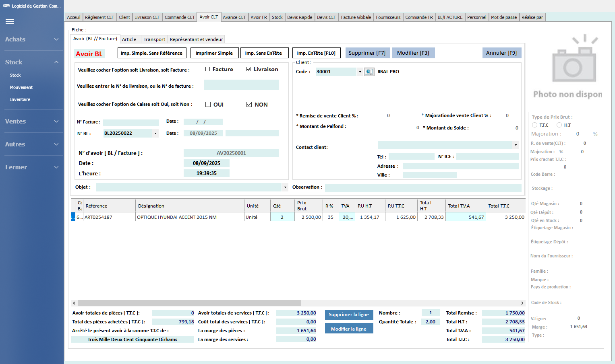Check the Facture checkbox
Viewport: 615px width, 364px height.
pos(208,69)
